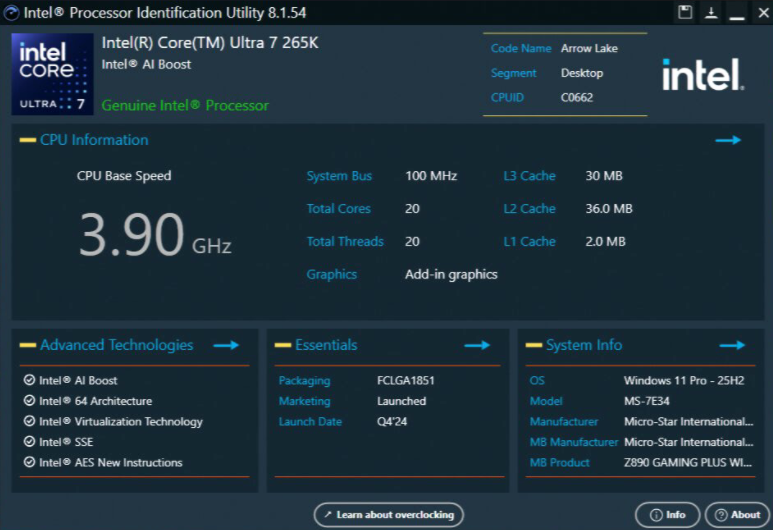This screenshot has height=530, width=773.
Task: Click the MS-7E34 model value
Action: coord(647,401)
